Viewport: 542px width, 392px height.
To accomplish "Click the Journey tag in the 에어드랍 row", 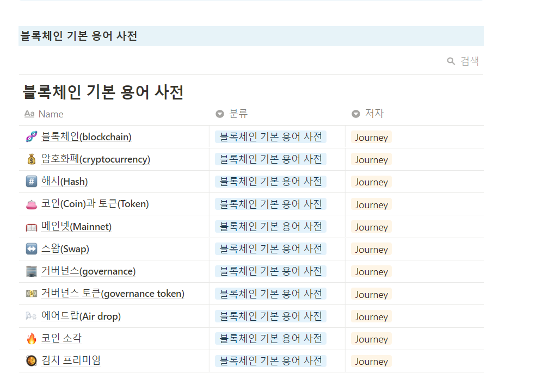I will [x=371, y=317].
